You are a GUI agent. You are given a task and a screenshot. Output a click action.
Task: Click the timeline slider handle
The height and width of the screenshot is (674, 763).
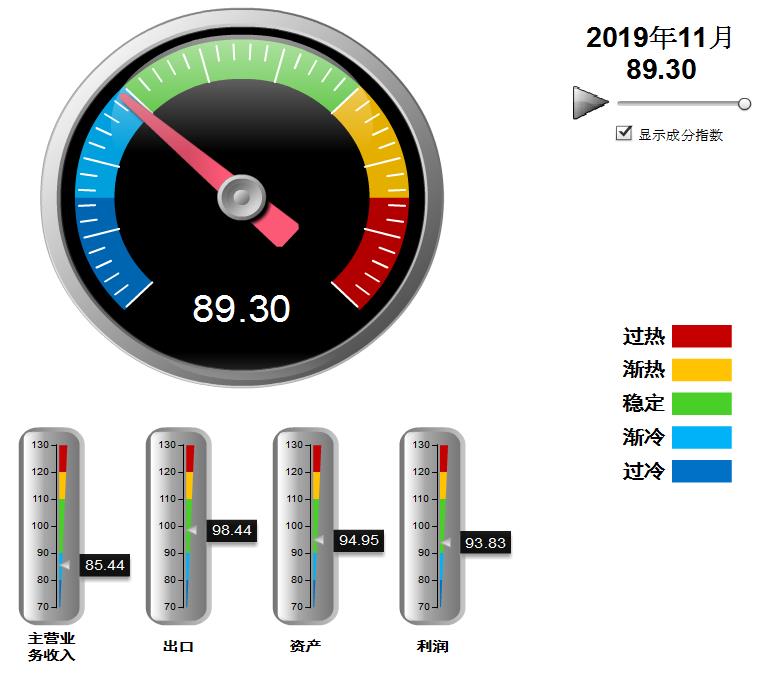[x=744, y=104]
